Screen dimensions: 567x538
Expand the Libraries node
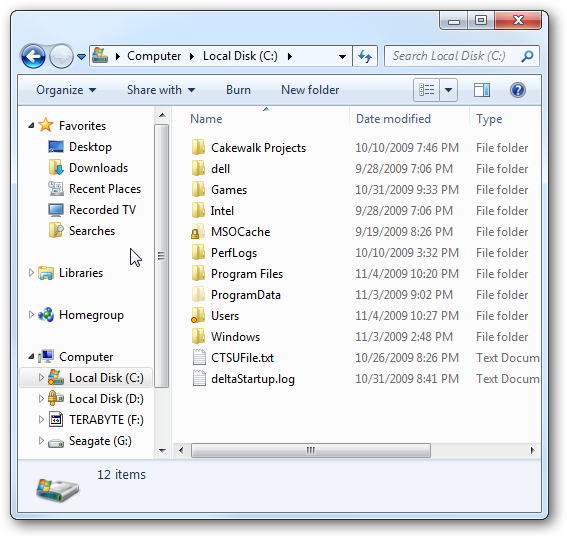click(x=31, y=273)
